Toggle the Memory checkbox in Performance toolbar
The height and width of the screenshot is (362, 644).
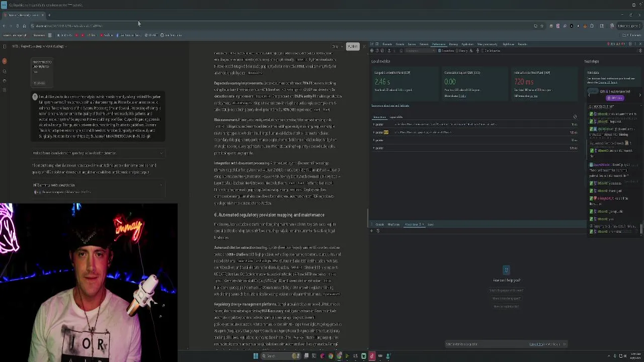(457, 51)
